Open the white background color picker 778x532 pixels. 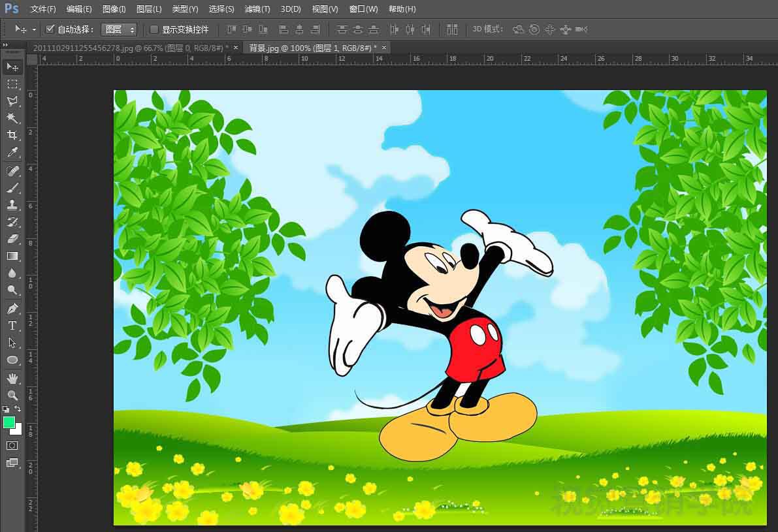pos(18,430)
